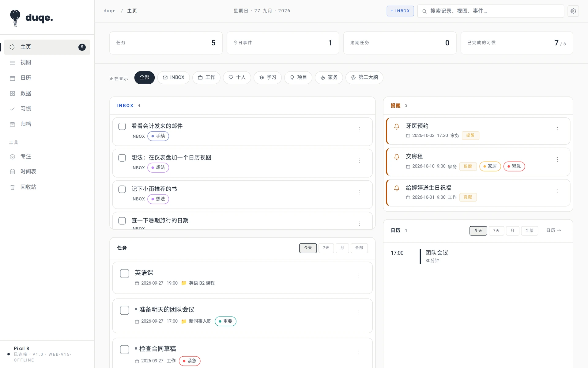Click the 日历 calendar icon in sidebar
The height and width of the screenshot is (368, 588).
(x=13, y=78)
